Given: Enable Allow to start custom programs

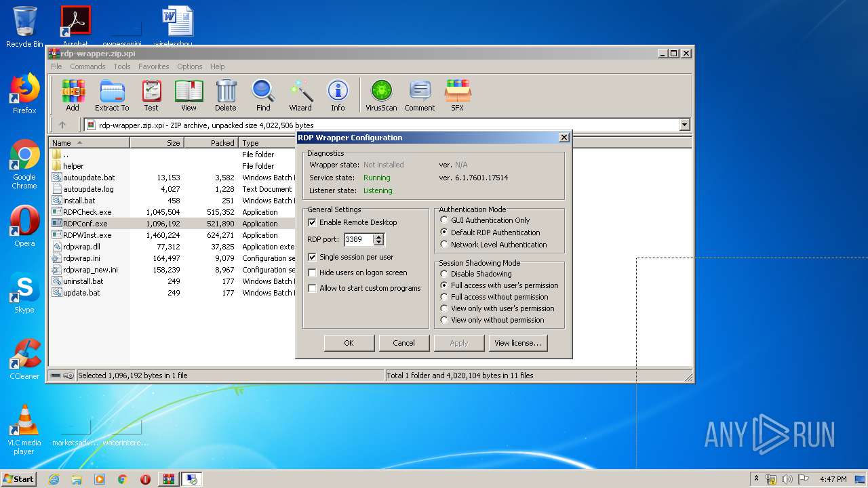Looking at the screenshot, I should (x=312, y=288).
